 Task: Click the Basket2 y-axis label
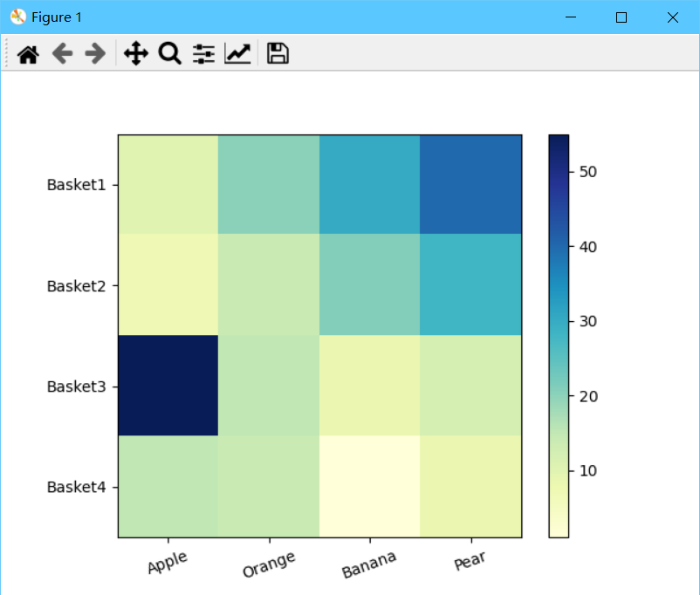(76, 286)
